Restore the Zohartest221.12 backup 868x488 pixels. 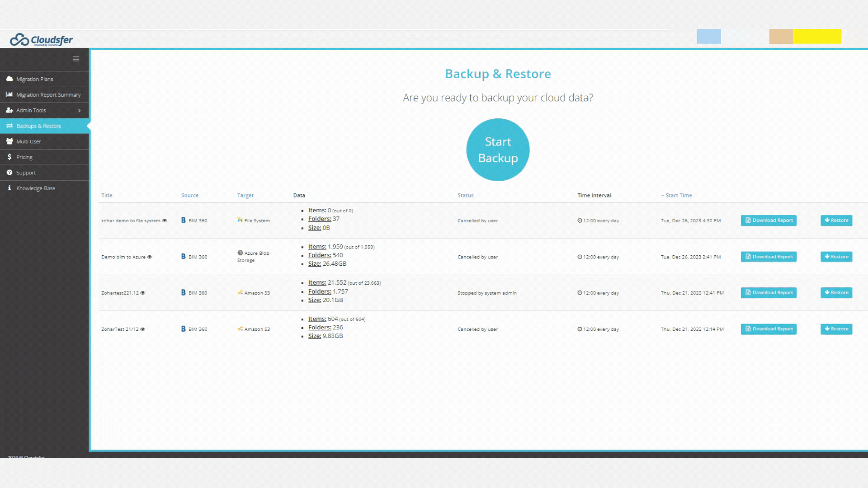pos(836,292)
